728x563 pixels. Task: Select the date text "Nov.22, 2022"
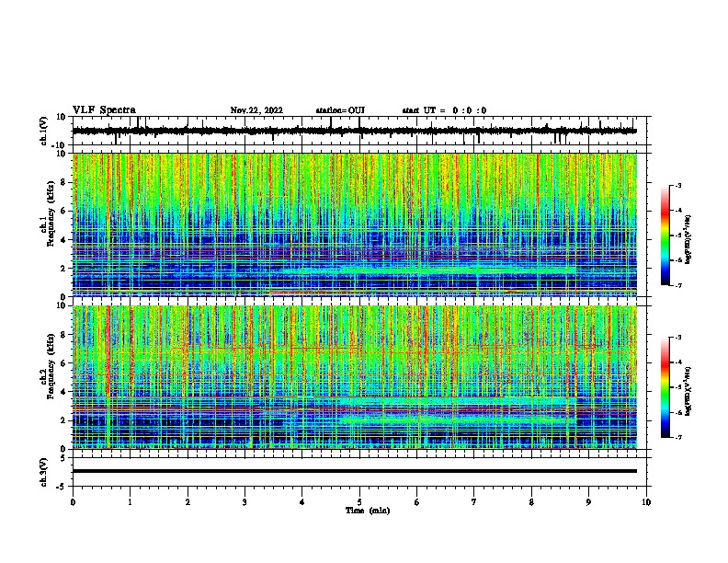[256, 110]
